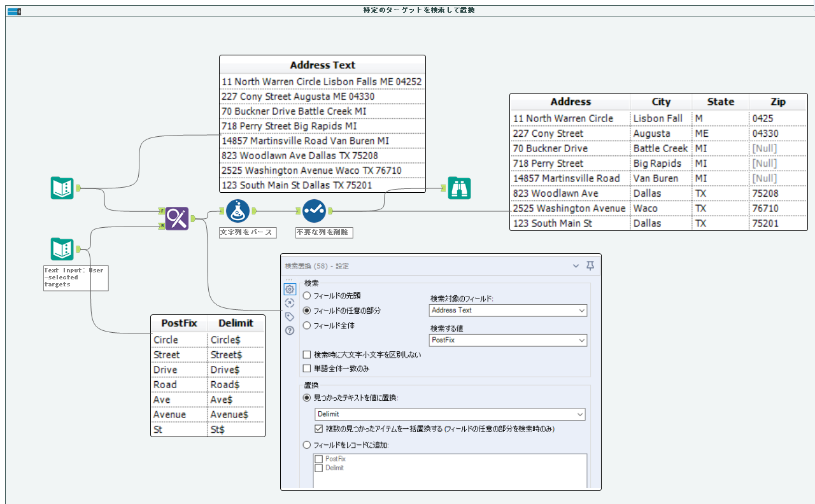This screenshot has height=504, width=815.
Task: Select the purple Find Replace tool
Action: [x=177, y=218]
